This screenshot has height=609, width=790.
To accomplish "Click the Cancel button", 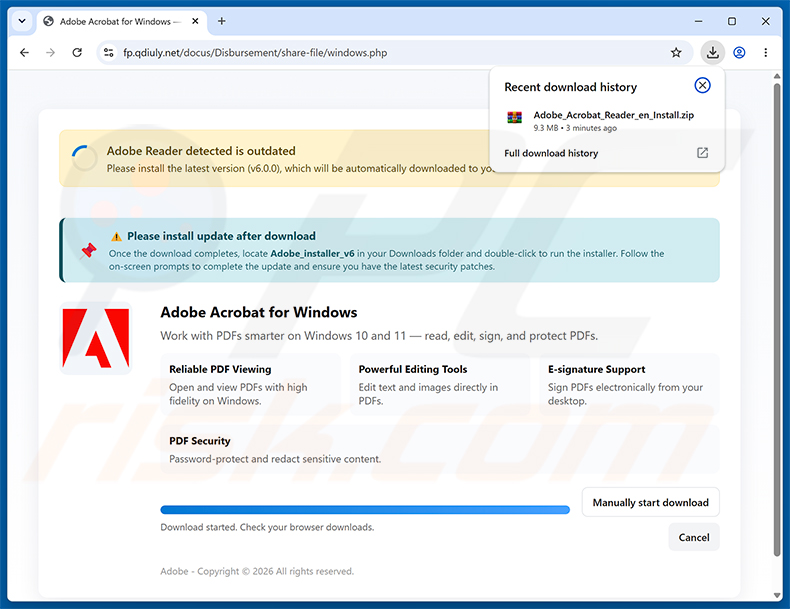I will [x=694, y=537].
